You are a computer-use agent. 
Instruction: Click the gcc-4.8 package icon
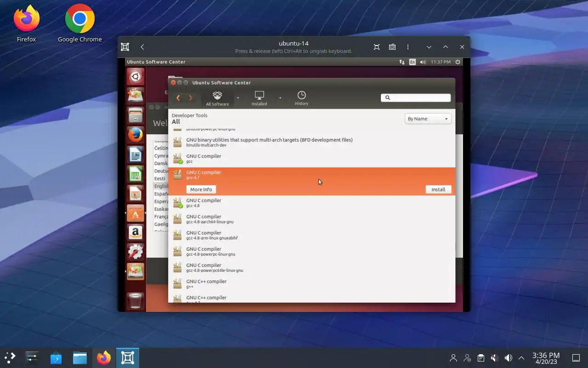tap(177, 203)
